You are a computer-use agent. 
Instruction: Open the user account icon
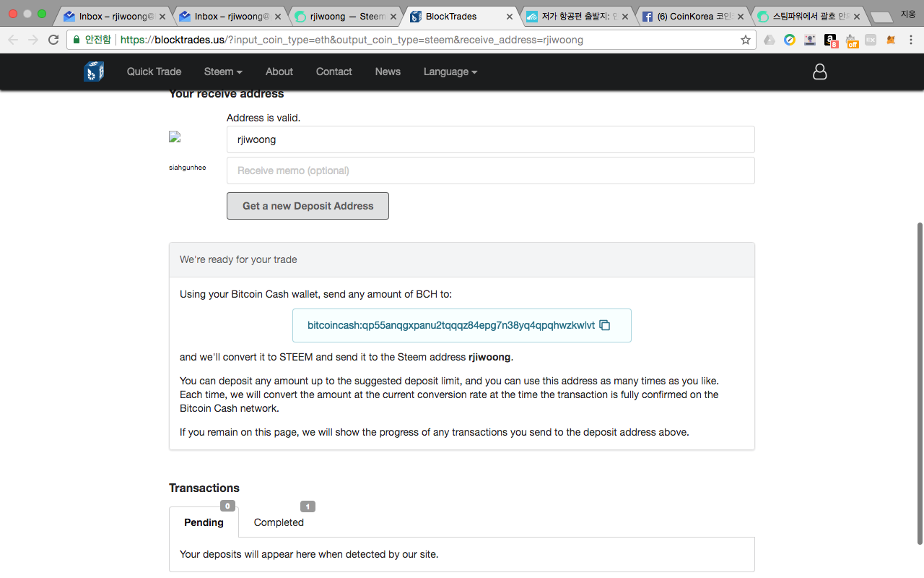click(x=819, y=72)
